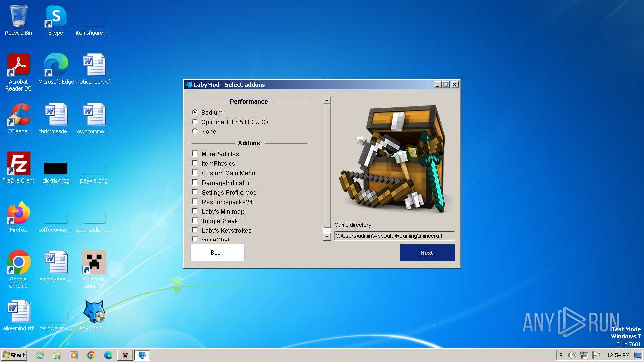Check the Resourcepacks24 addon
This screenshot has width=644, height=362.
point(195,202)
